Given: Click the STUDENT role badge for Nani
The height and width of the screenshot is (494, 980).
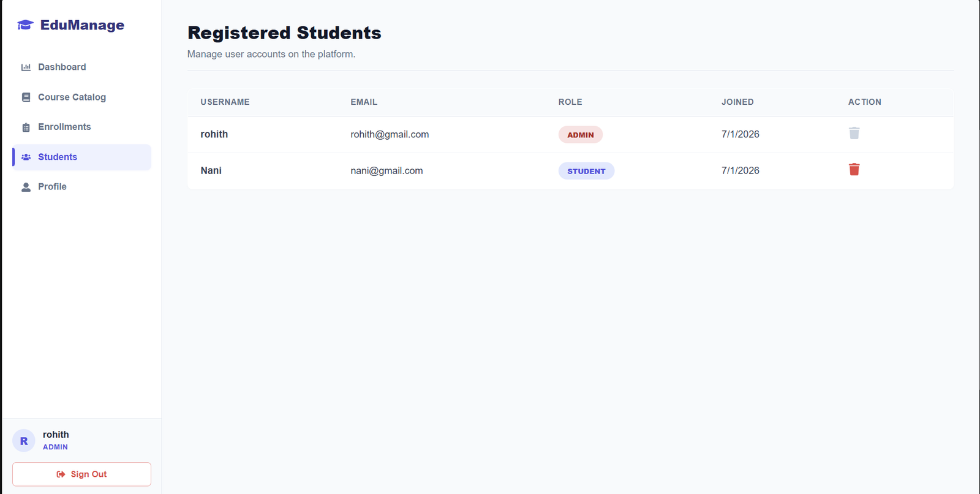Looking at the screenshot, I should point(586,171).
